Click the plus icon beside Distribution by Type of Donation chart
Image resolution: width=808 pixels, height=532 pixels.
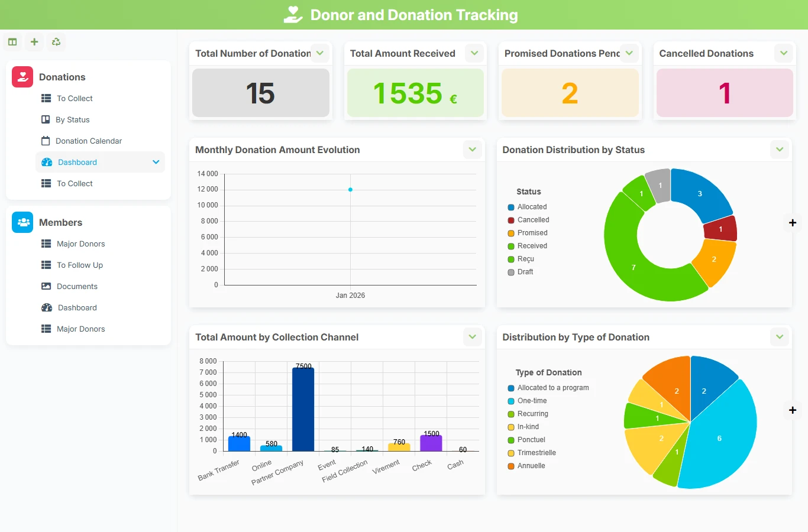coord(793,410)
